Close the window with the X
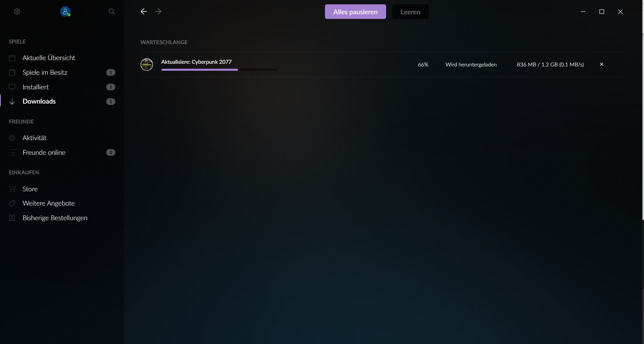 click(x=620, y=12)
